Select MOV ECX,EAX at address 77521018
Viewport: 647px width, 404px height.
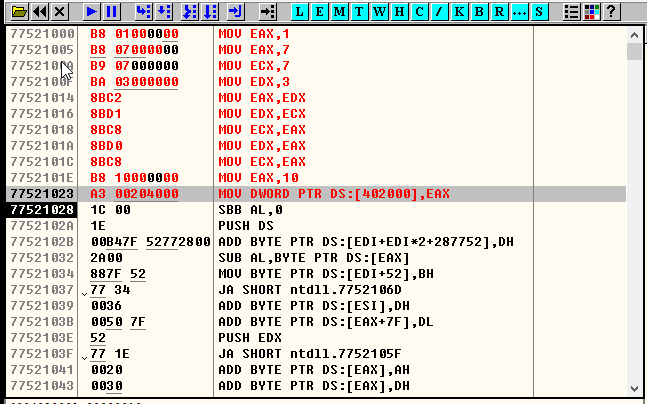(262, 130)
